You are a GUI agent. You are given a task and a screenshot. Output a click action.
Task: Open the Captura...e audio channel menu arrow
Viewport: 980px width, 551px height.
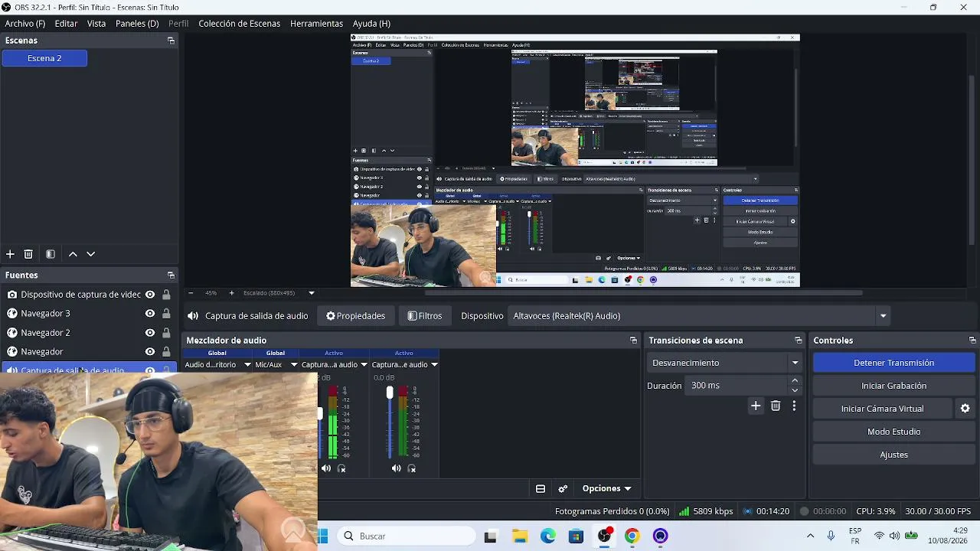(434, 365)
